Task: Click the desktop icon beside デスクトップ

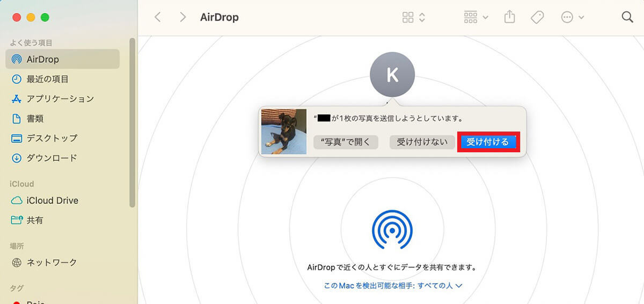Action: pyautogui.click(x=17, y=138)
